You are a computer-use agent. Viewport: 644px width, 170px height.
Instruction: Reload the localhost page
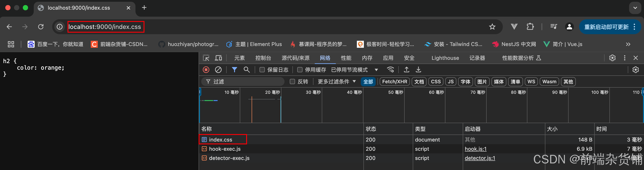pyautogui.click(x=41, y=27)
